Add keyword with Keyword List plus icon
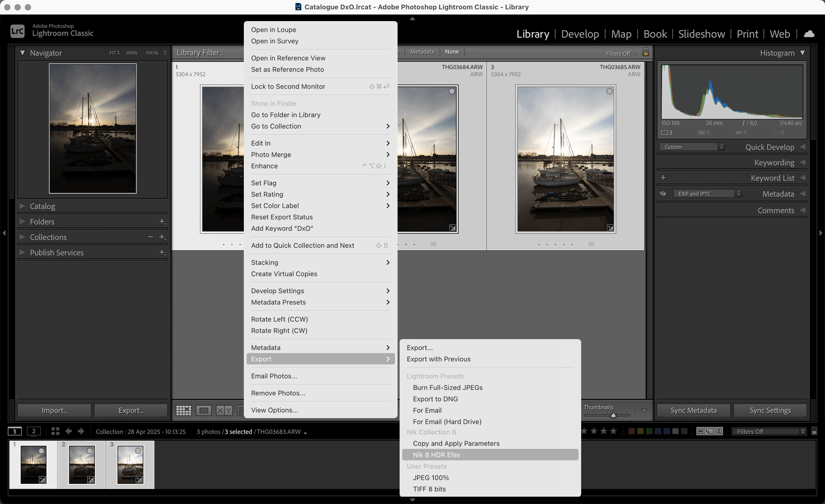The image size is (825, 504). point(663,178)
